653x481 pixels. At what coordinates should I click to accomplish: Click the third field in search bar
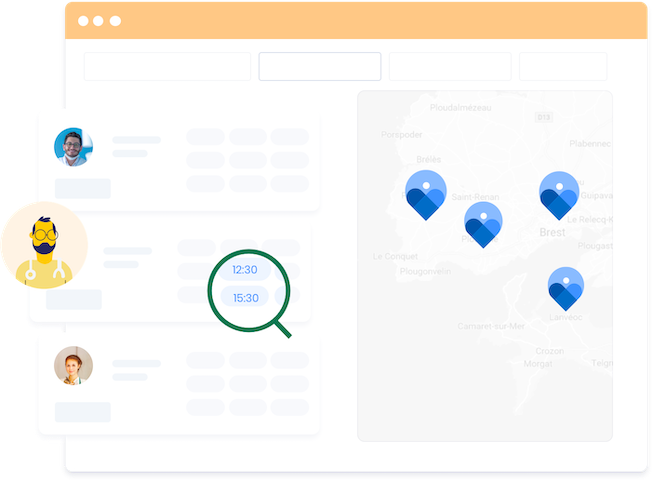450,67
